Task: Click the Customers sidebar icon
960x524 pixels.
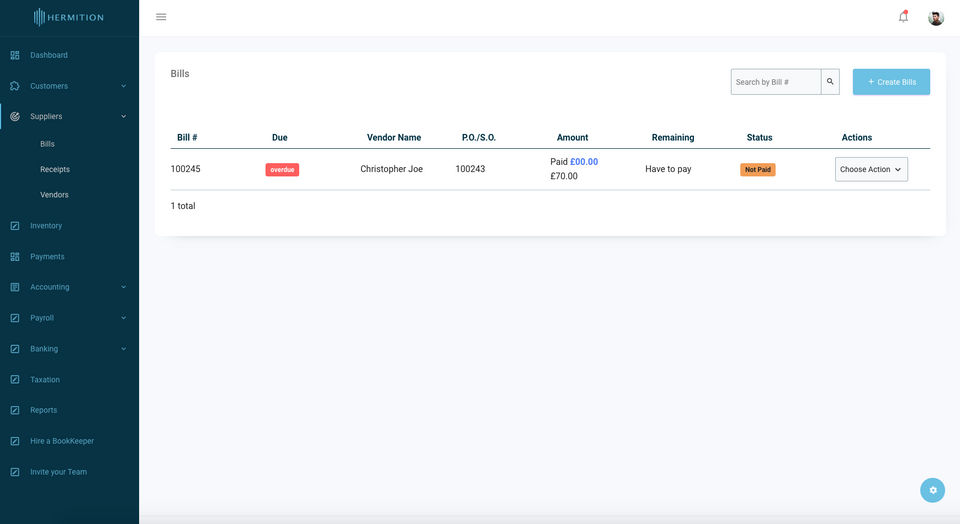Action: coord(15,86)
